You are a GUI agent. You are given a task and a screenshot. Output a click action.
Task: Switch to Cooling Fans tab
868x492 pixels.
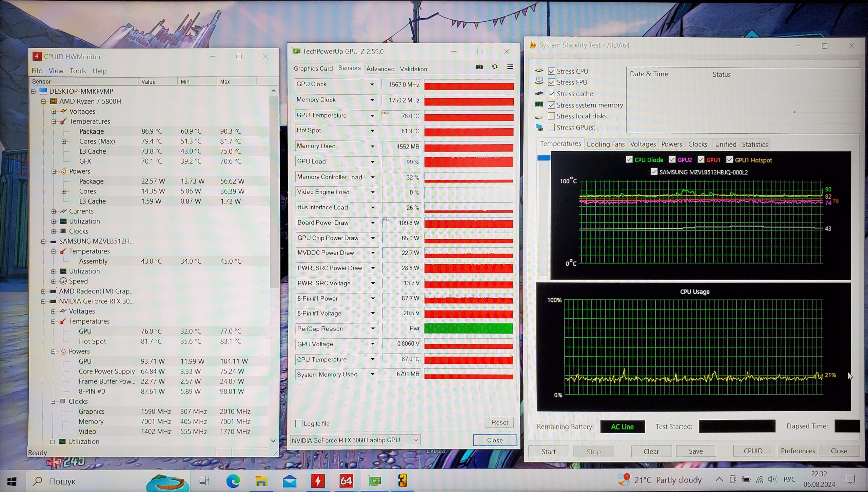[x=605, y=144]
